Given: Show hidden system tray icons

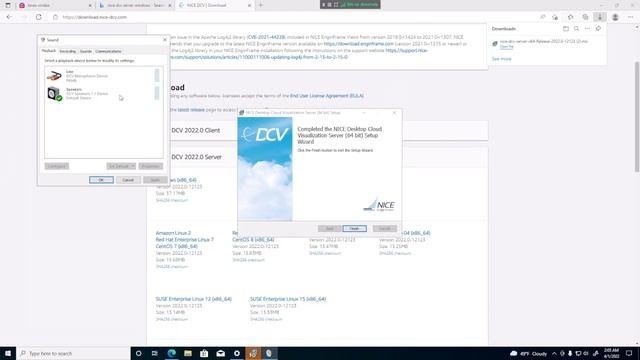Looking at the screenshot, I should [x=554, y=353].
